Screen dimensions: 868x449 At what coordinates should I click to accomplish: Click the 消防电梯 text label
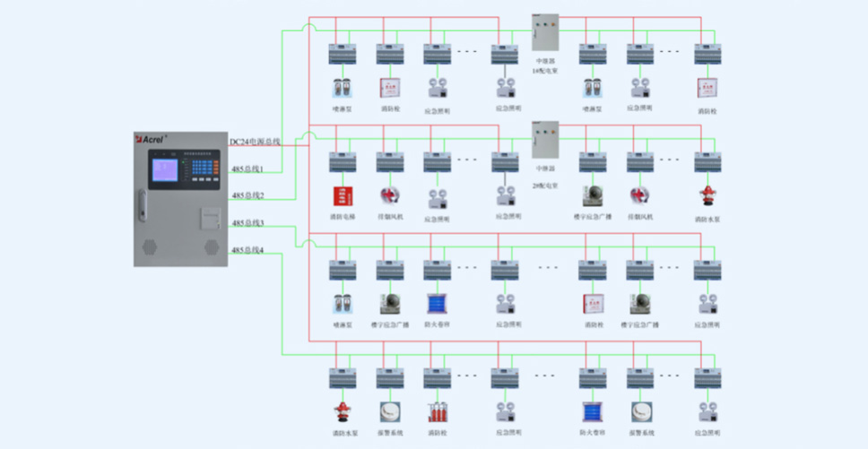coord(343,217)
